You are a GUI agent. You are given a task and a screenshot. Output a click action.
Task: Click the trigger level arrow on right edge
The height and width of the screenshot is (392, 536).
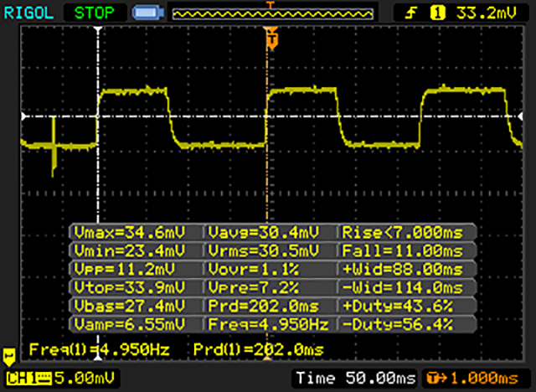pyautogui.click(x=520, y=116)
